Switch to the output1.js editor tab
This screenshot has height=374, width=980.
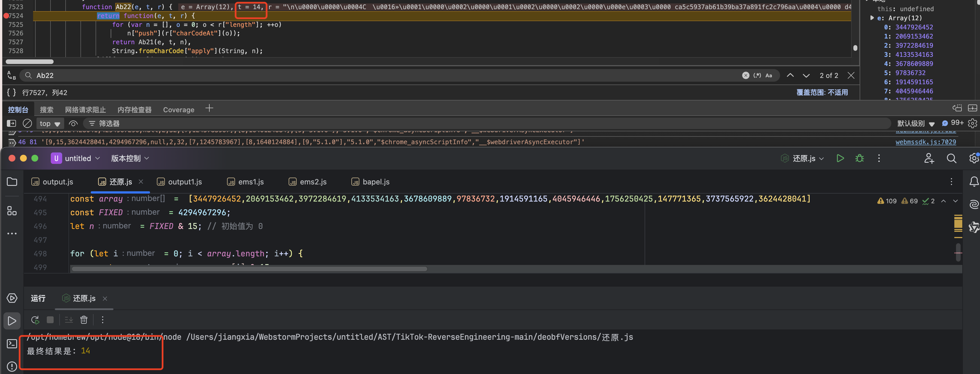click(x=180, y=182)
